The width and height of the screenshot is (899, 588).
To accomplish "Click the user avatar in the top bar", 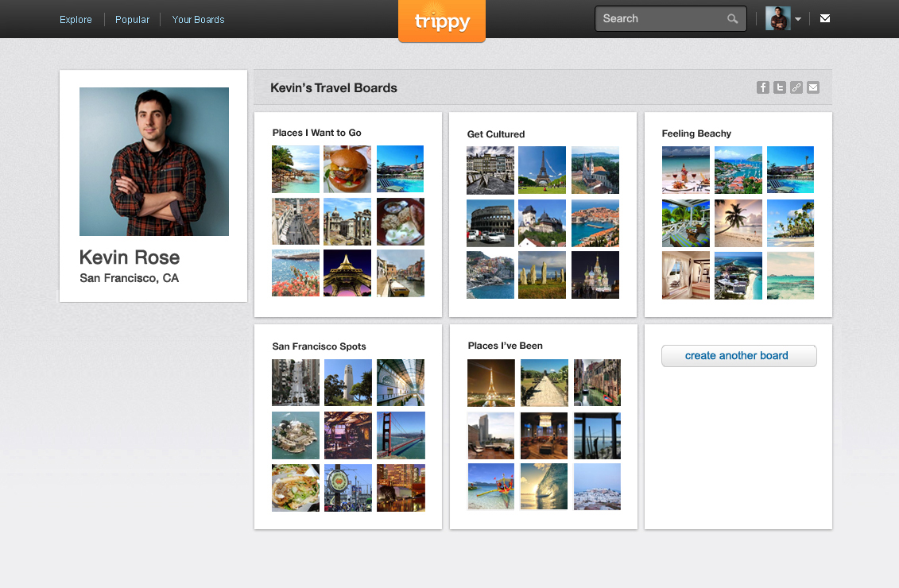I will pyautogui.click(x=777, y=19).
